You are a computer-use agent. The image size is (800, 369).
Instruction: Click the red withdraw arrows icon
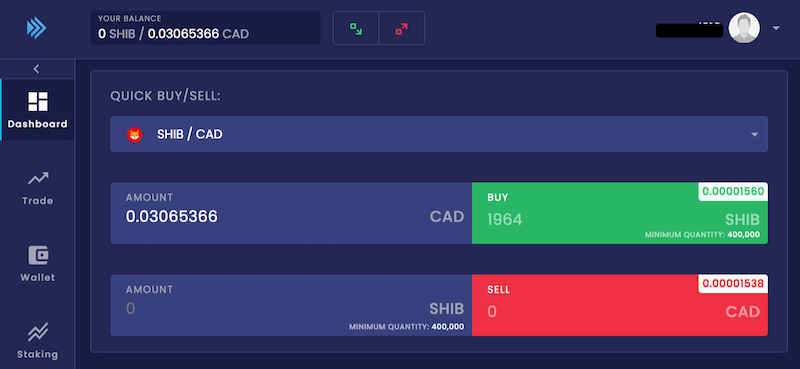(x=402, y=29)
